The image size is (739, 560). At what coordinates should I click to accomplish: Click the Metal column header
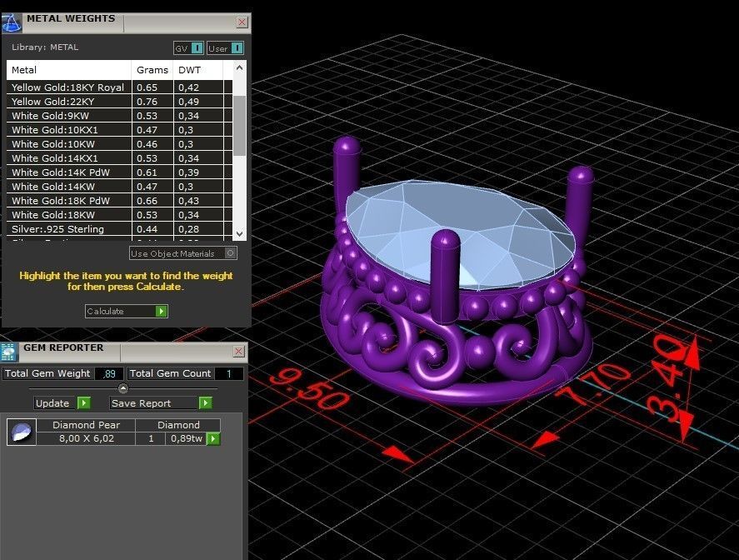69,70
